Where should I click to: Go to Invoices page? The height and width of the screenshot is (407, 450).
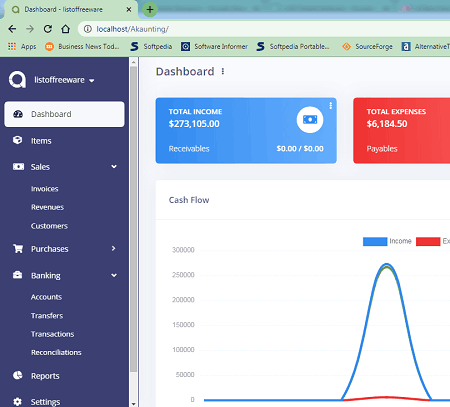[x=45, y=189]
